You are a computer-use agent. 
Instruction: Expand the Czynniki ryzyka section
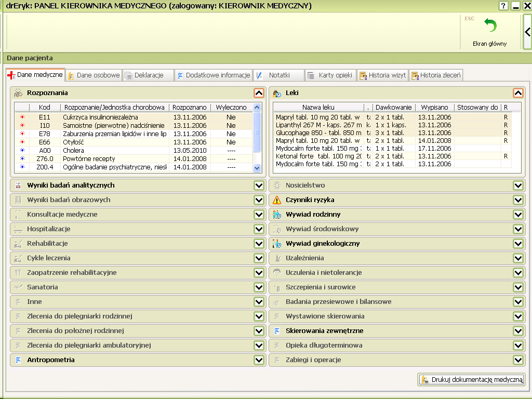[518, 200]
